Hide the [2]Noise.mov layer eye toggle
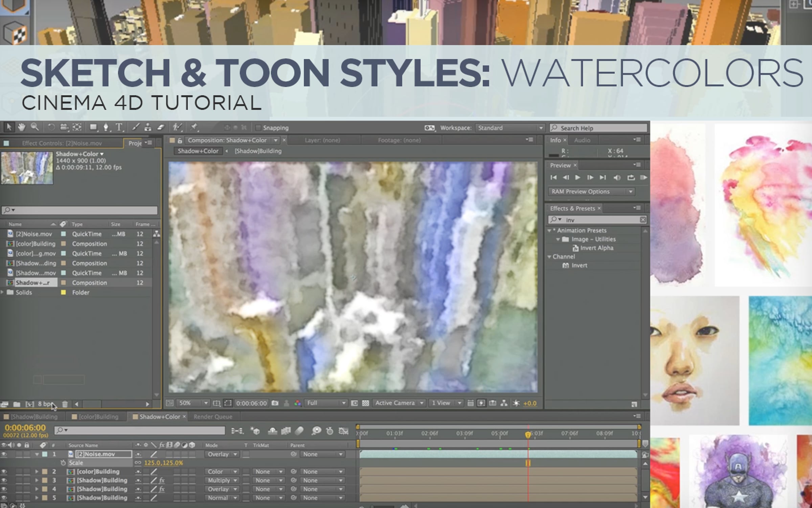The image size is (812, 508). 4,454
